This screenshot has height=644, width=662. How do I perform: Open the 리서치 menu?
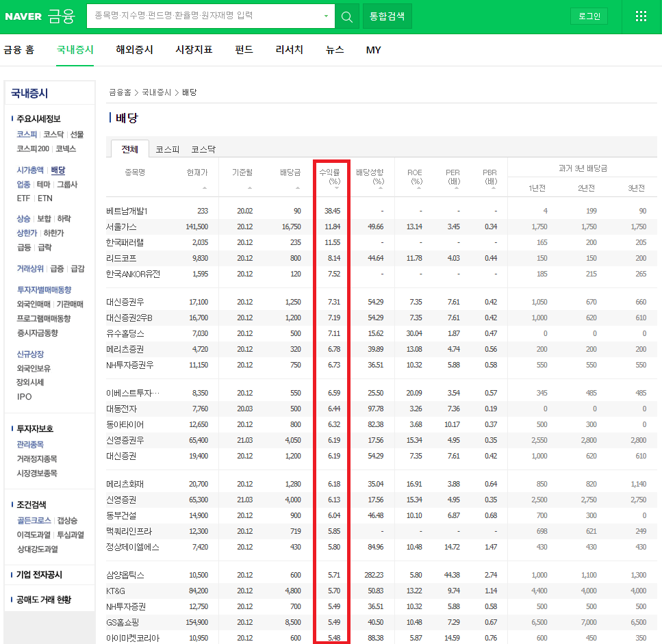[289, 50]
